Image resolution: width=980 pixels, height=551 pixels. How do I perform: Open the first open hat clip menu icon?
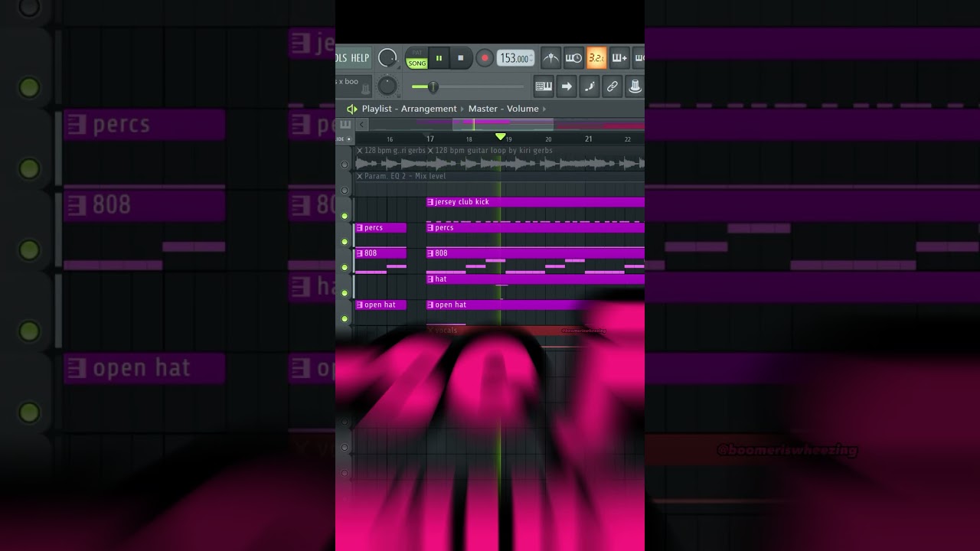click(x=360, y=305)
